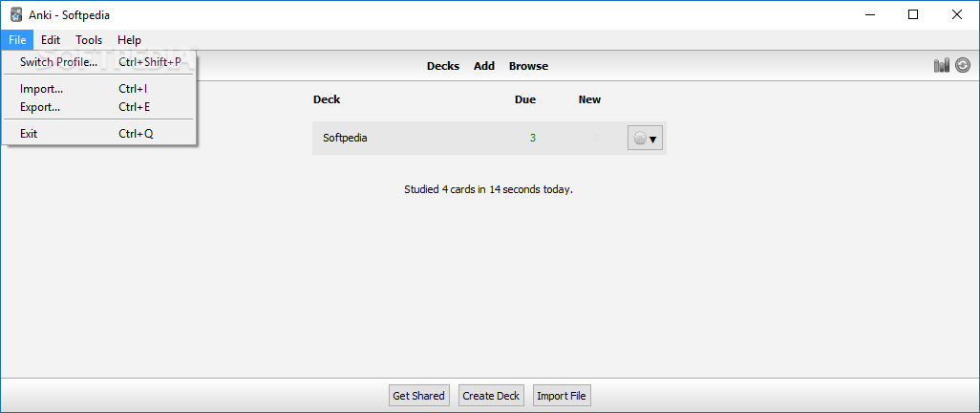The image size is (980, 413).
Task: Open the Help menu
Action: click(x=129, y=40)
